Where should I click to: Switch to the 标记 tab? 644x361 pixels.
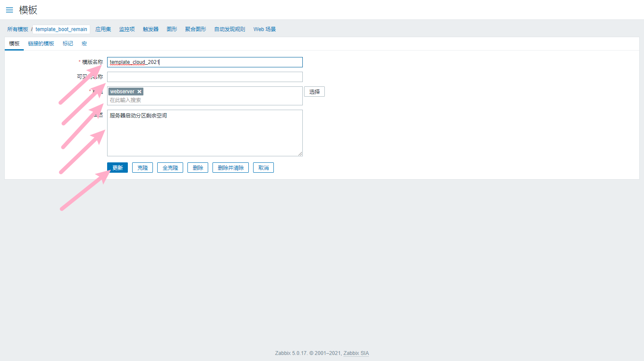68,44
